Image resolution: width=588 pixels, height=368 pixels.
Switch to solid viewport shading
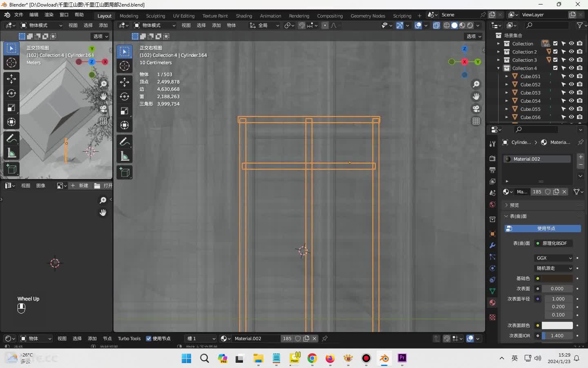(x=454, y=25)
